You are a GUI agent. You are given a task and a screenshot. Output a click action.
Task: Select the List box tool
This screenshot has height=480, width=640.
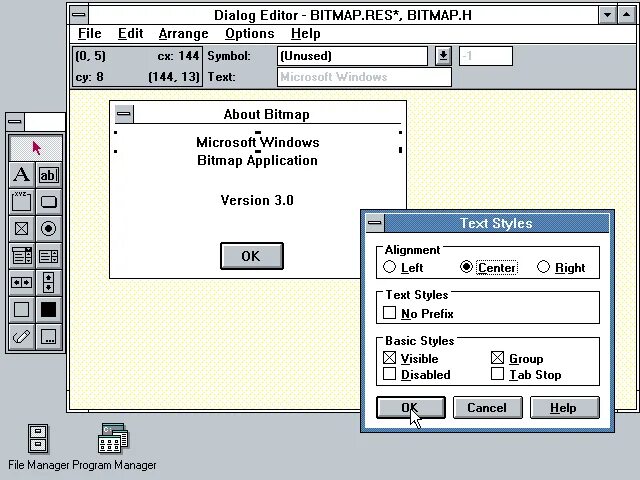pos(49,256)
